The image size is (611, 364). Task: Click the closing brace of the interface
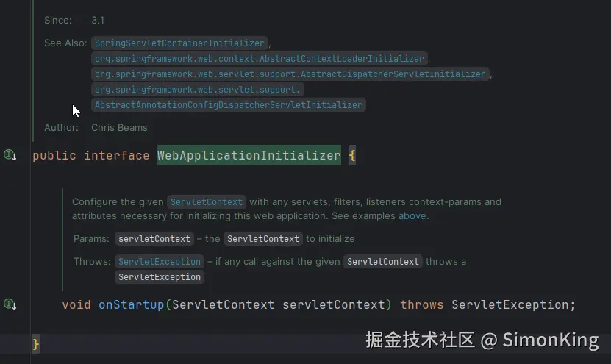(x=36, y=344)
